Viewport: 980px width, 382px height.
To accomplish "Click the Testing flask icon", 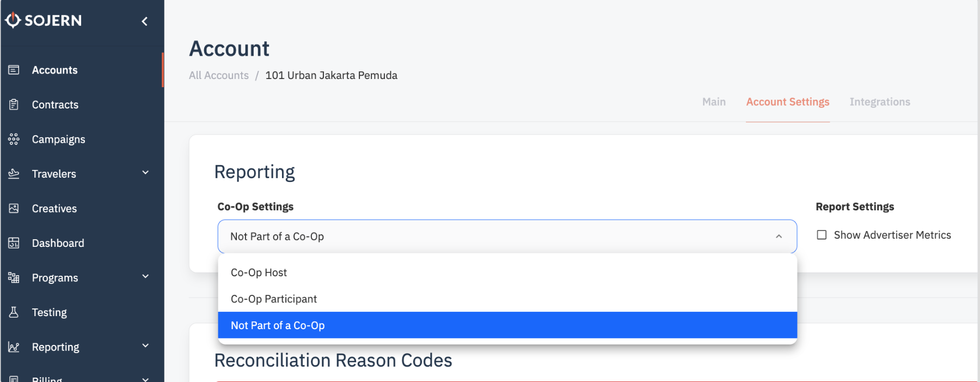I will click(x=14, y=312).
